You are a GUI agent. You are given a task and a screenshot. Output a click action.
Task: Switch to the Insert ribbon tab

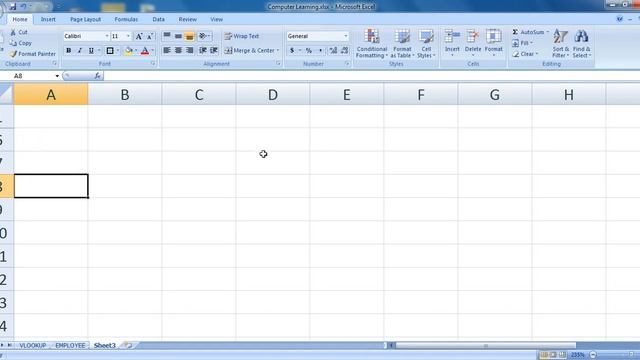[48, 19]
